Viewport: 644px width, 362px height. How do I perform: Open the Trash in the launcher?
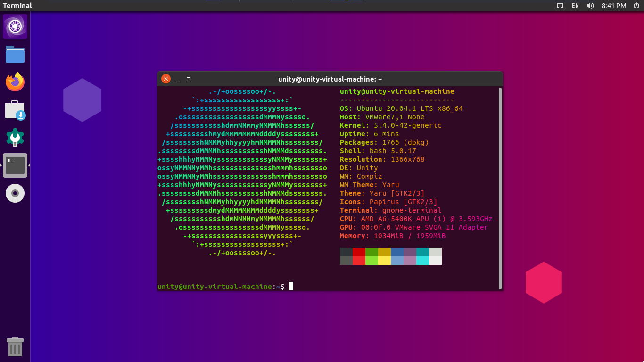(15, 347)
